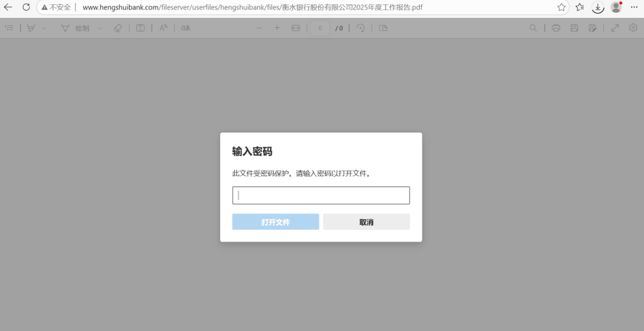This screenshot has width=644, height=331.
Task: Toggle the PDF table of contents icon
Action: (x=9, y=28)
